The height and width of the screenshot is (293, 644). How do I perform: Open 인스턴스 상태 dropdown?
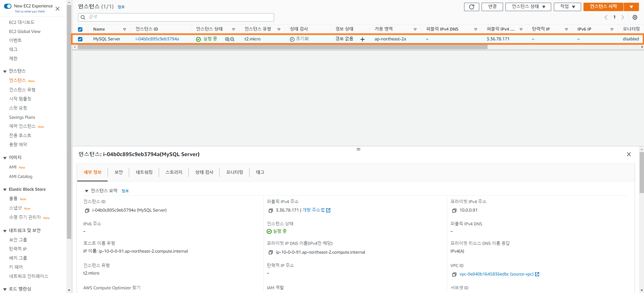click(x=528, y=7)
